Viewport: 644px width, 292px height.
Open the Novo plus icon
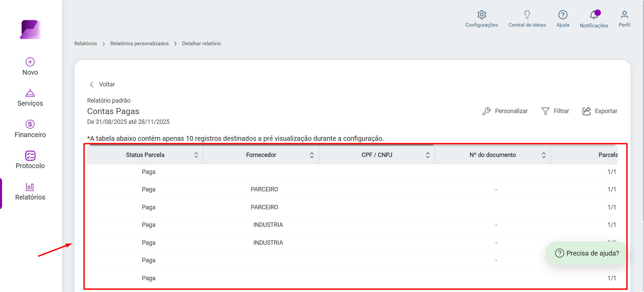tap(30, 62)
